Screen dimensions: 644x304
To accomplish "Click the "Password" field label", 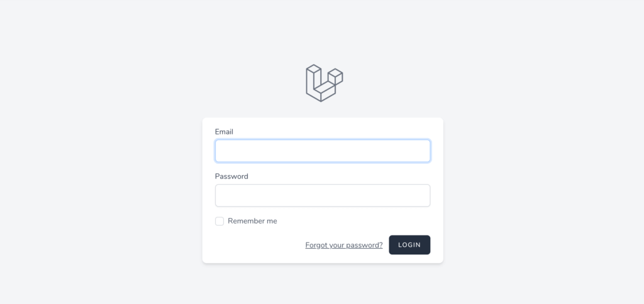I will pyautogui.click(x=231, y=176).
